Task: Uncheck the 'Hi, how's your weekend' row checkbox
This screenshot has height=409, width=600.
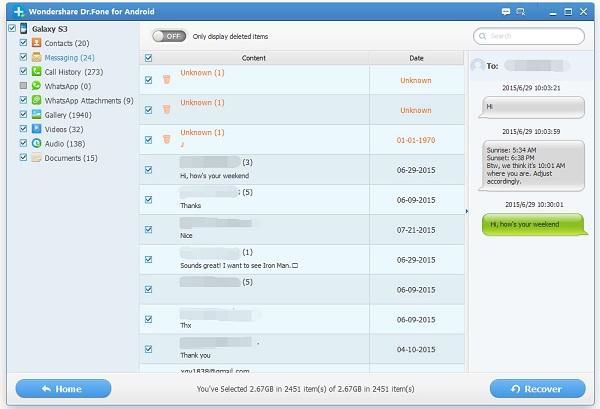Action: [x=148, y=169]
